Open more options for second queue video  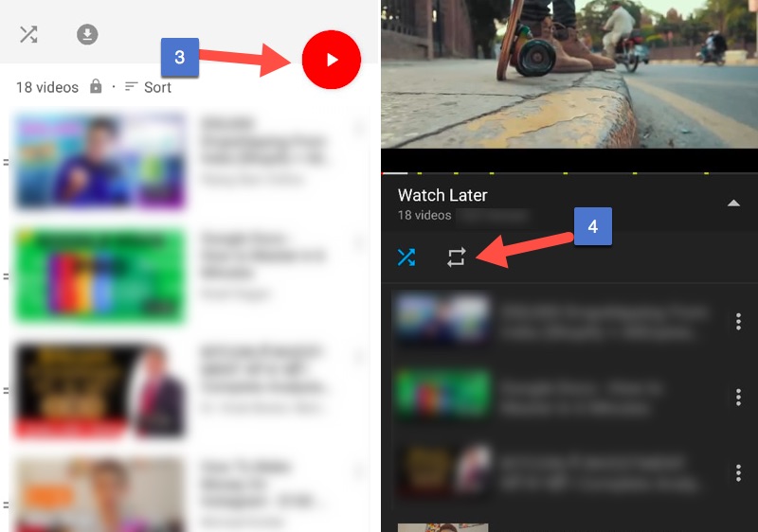(x=738, y=397)
